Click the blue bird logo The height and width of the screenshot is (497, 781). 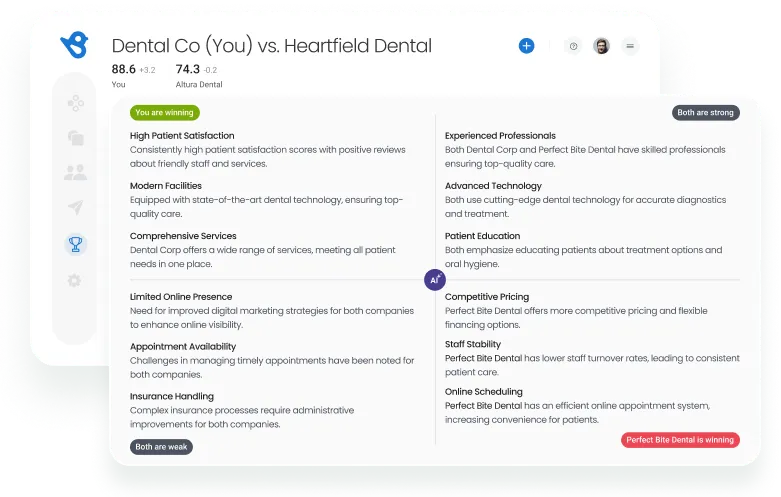(74, 45)
